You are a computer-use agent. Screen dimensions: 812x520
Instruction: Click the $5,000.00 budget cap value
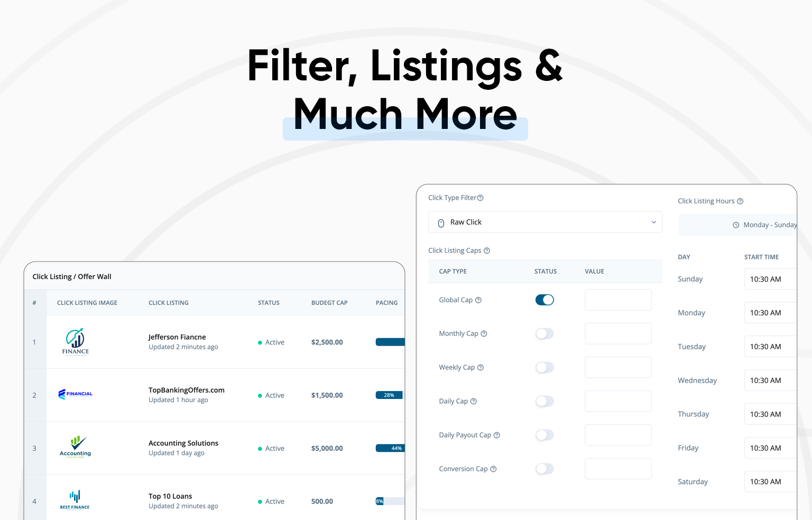point(327,448)
